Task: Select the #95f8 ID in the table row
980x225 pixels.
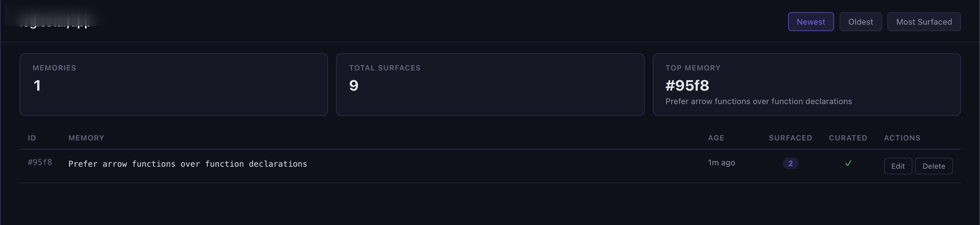Action: pos(40,162)
